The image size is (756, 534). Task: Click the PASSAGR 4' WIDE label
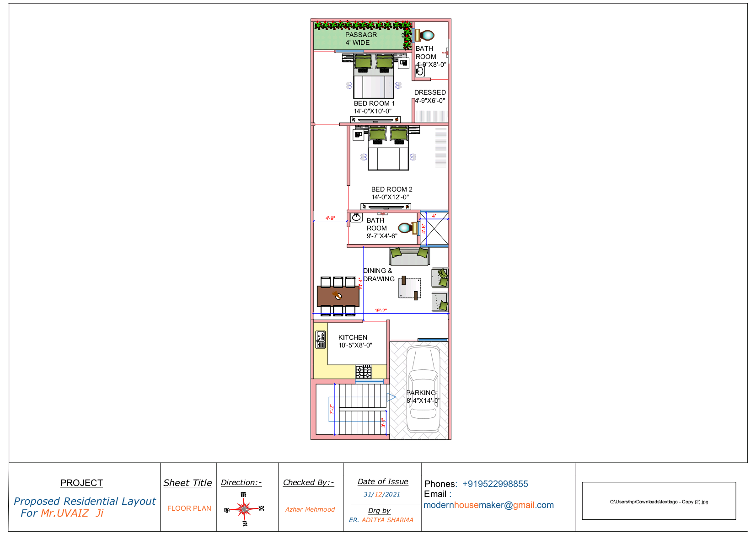[x=361, y=38]
